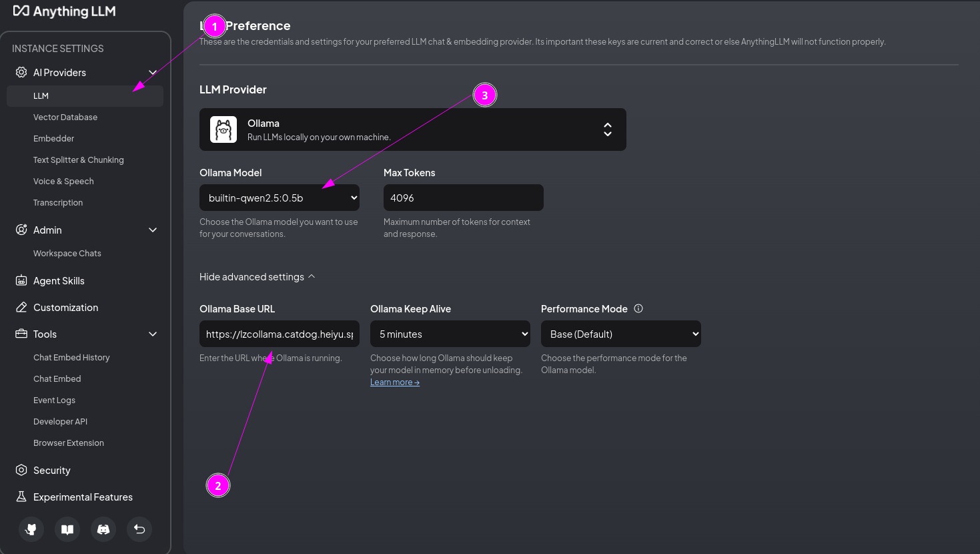
Task: Open the GitHub icon in sidebar footer
Action: tap(31, 529)
